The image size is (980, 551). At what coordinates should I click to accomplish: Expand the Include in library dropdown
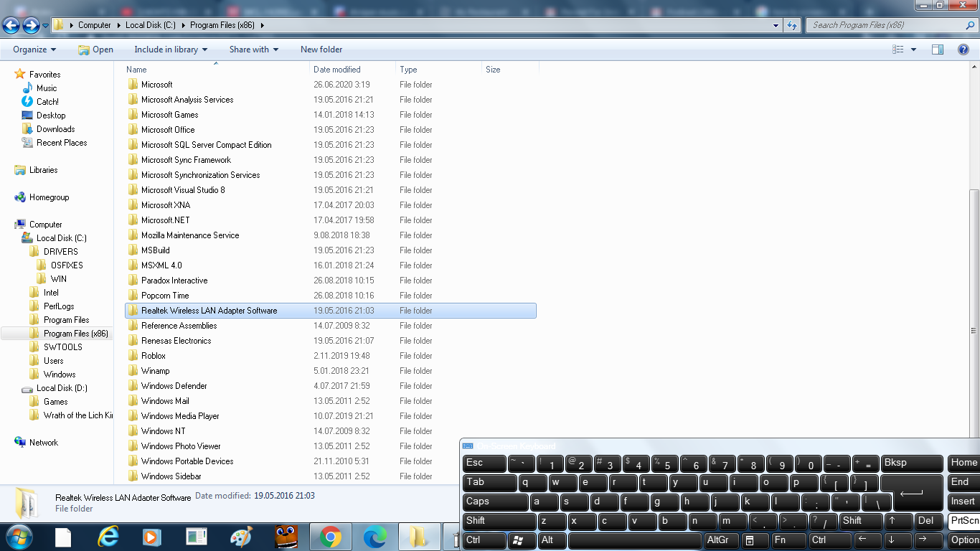pyautogui.click(x=171, y=50)
